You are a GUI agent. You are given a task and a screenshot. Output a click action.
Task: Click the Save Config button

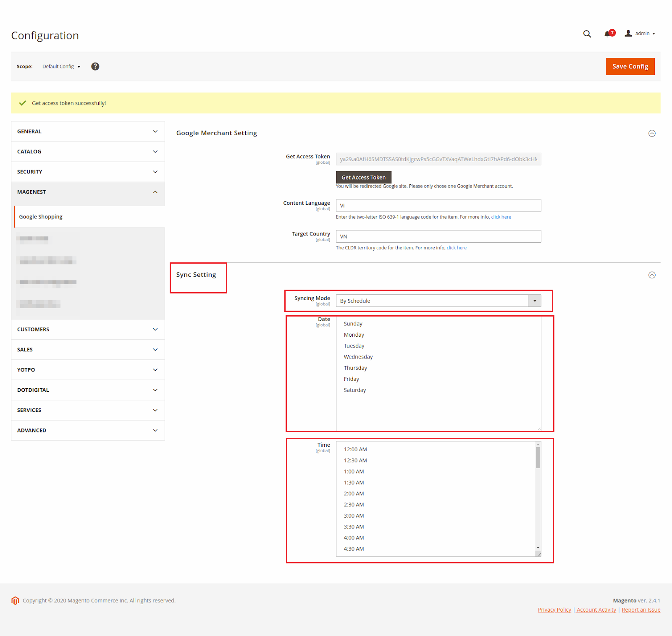630,66
